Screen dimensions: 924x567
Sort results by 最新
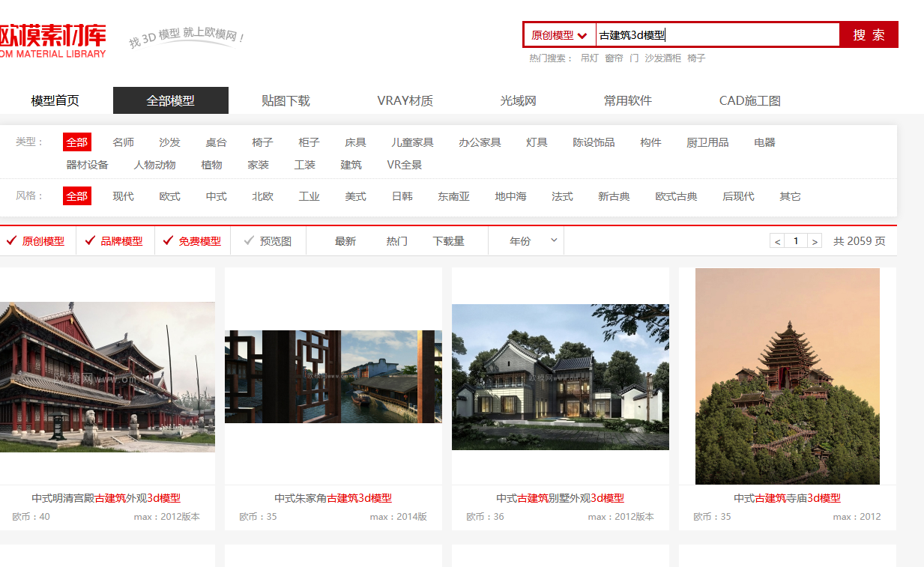click(345, 241)
